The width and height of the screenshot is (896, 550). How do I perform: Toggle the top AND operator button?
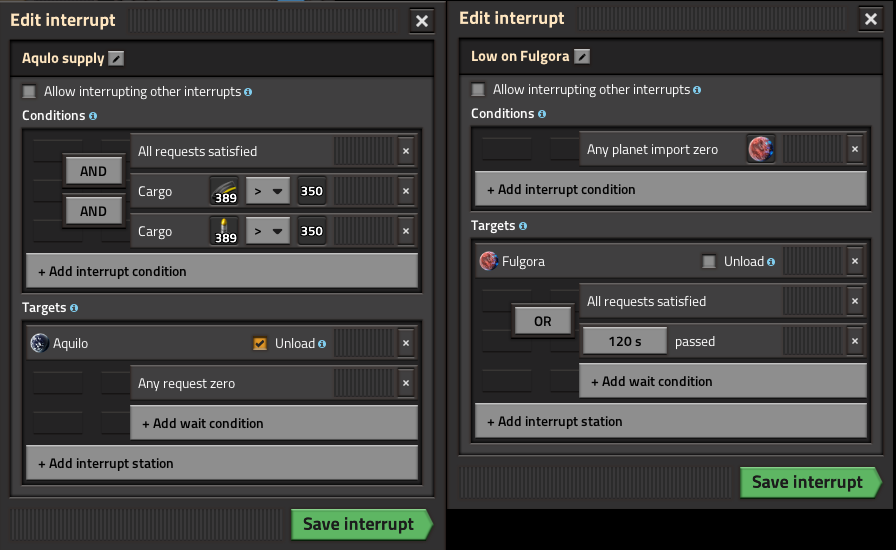point(93,171)
